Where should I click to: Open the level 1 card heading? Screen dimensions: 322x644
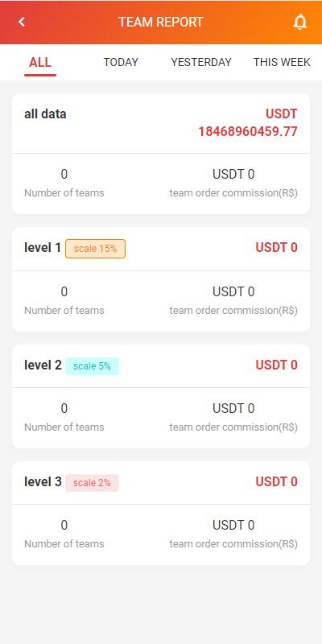point(43,248)
